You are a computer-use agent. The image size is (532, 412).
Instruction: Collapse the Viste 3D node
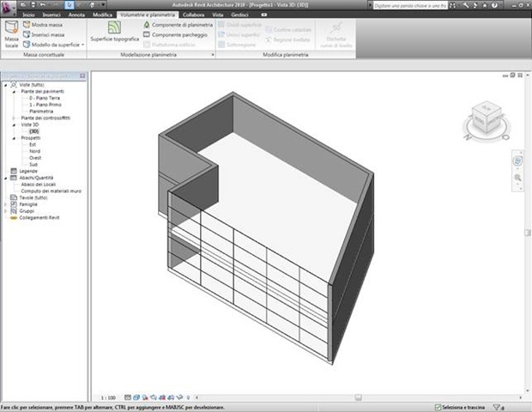(x=14, y=125)
